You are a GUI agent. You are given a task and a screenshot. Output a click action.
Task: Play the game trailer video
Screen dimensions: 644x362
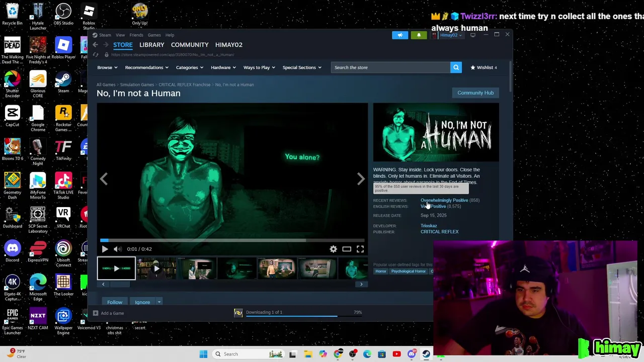coord(105,249)
